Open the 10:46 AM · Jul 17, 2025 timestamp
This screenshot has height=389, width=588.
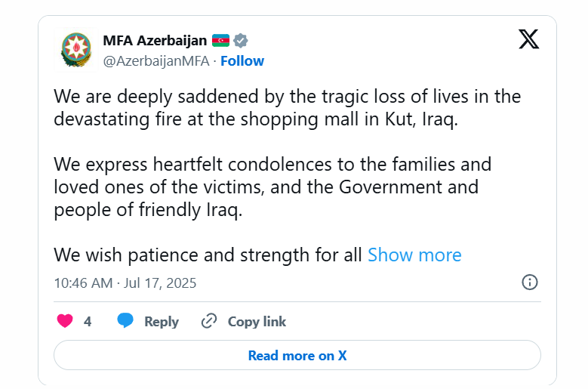[x=125, y=282]
